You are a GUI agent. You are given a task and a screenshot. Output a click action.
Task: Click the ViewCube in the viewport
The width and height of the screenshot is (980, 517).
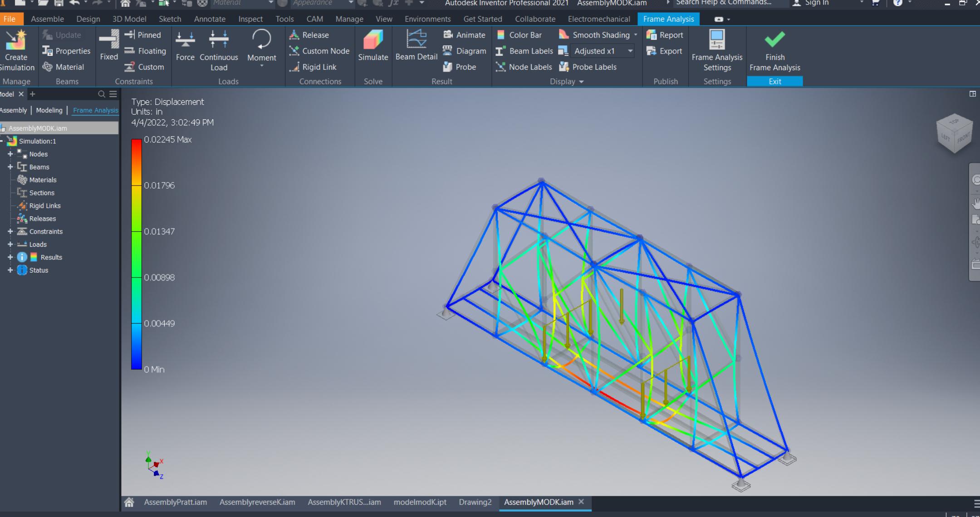[x=954, y=133]
